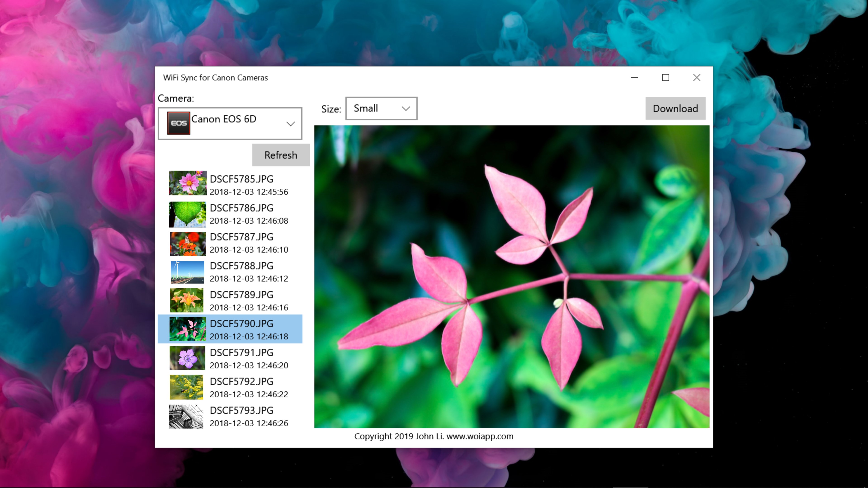The width and height of the screenshot is (868, 488).
Task: Select the pink daisy thumbnail DSCF5785.JPG
Action: (x=187, y=183)
